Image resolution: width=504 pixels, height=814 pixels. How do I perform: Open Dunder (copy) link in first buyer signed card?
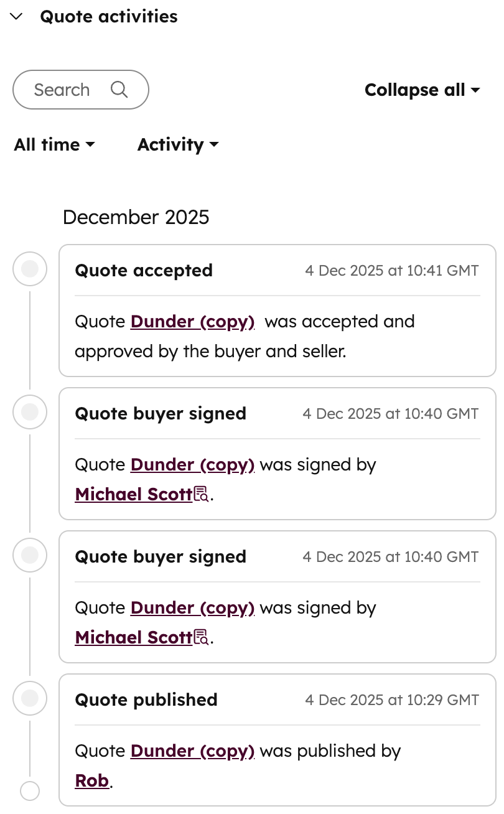192,465
